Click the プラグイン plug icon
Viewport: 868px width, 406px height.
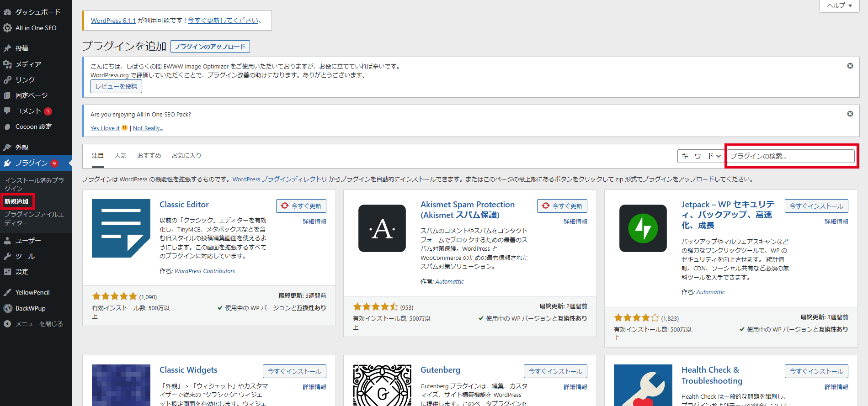(x=7, y=163)
